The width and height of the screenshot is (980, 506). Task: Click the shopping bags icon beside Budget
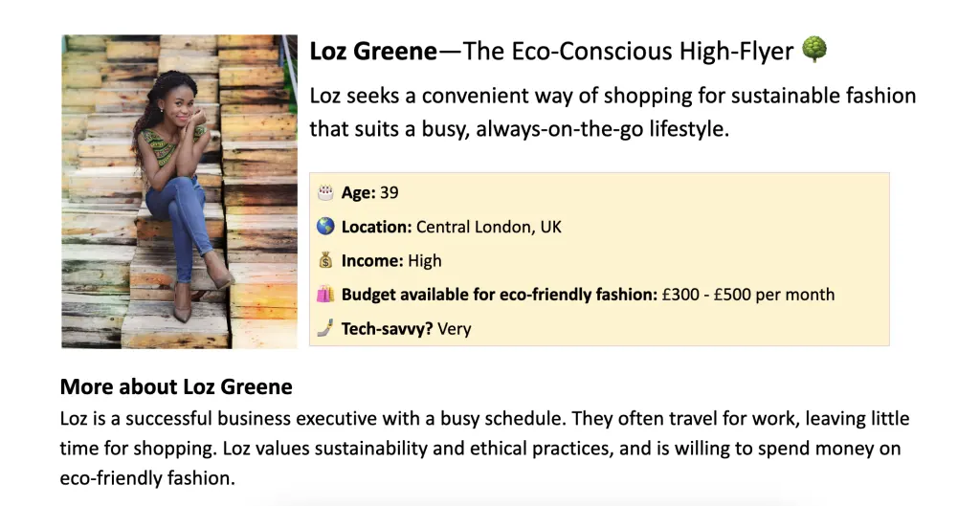325,295
